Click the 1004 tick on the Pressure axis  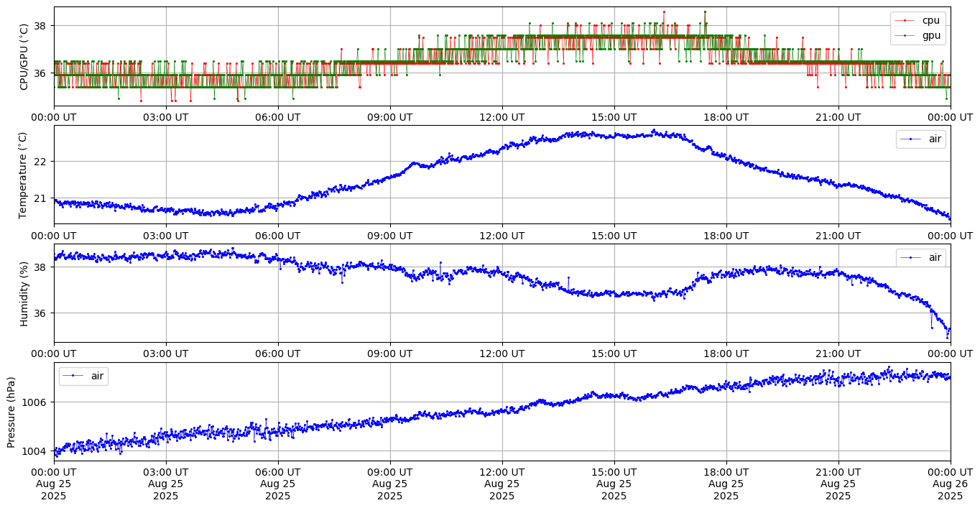click(36, 451)
